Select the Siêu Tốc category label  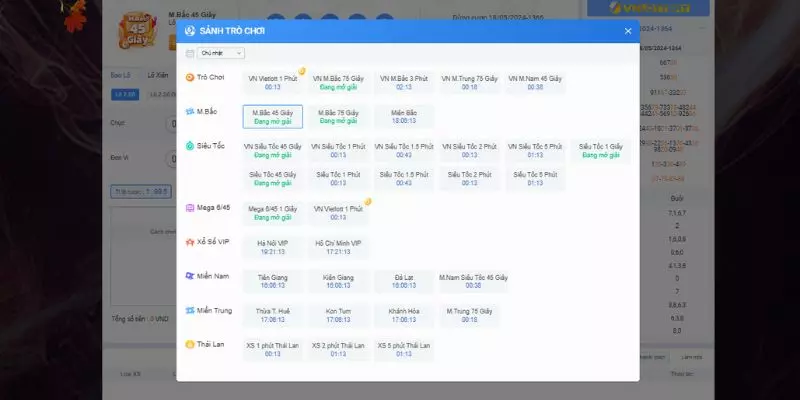tap(211, 146)
